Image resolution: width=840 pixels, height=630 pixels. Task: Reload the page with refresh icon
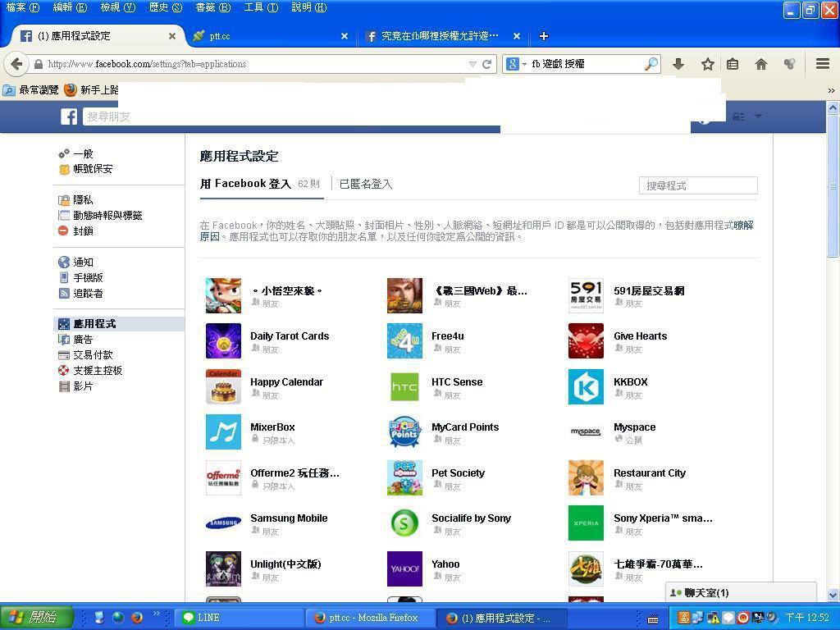486,64
